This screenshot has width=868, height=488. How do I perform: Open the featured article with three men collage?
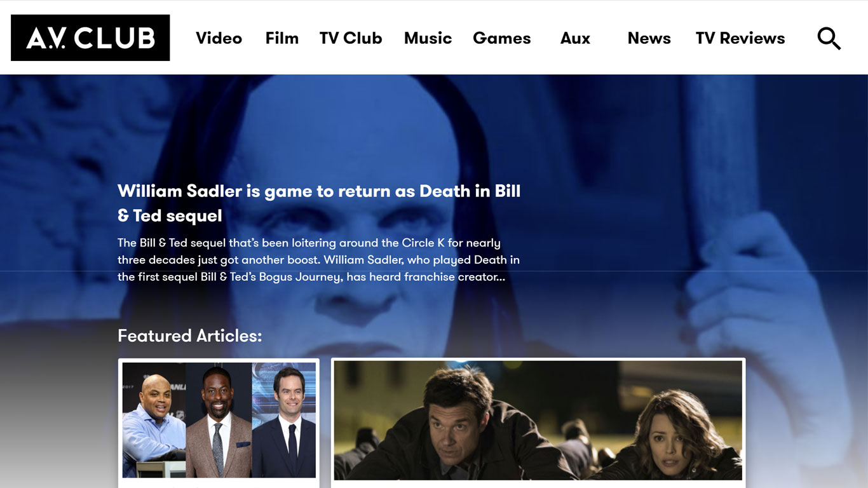(219, 421)
